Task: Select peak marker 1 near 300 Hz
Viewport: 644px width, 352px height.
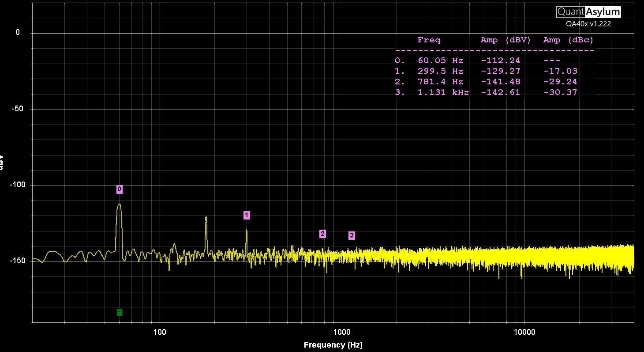Action: [247, 215]
